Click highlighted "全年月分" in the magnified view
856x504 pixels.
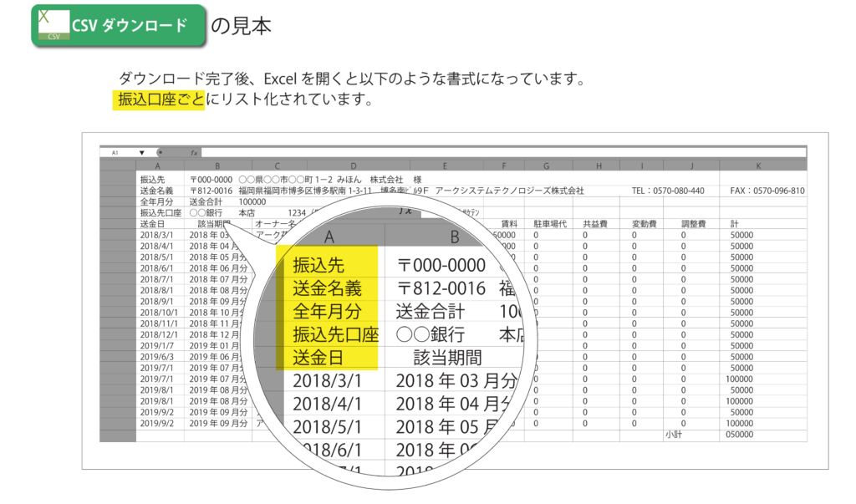327,311
